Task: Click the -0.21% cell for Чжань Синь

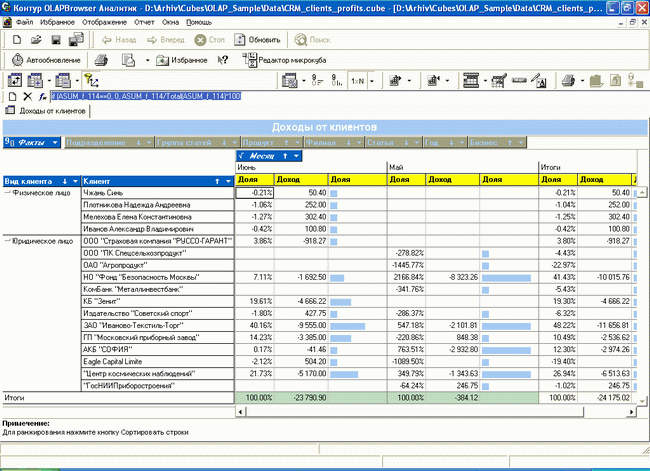Action: [255, 193]
